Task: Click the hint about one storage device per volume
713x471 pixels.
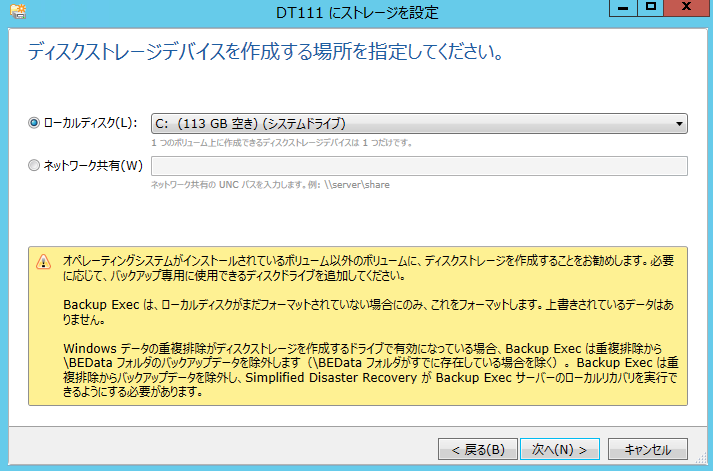Action: (x=282, y=143)
